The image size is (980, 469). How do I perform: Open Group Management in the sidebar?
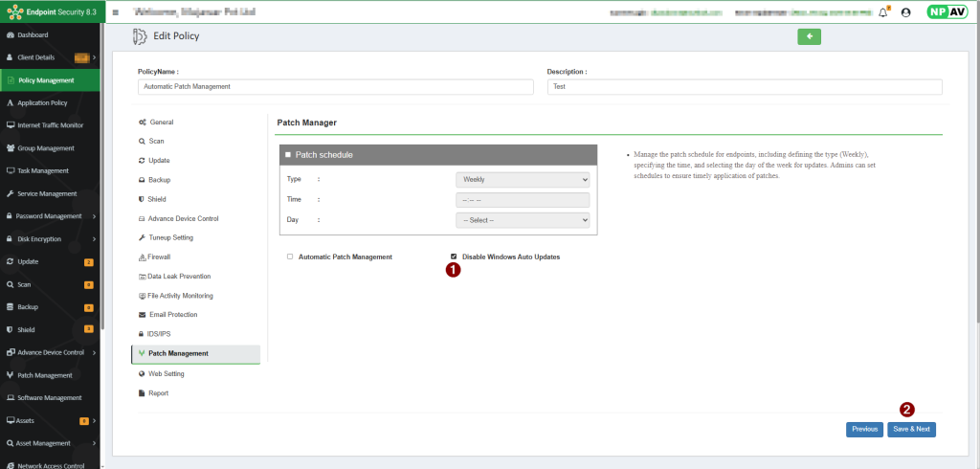click(x=46, y=148)
